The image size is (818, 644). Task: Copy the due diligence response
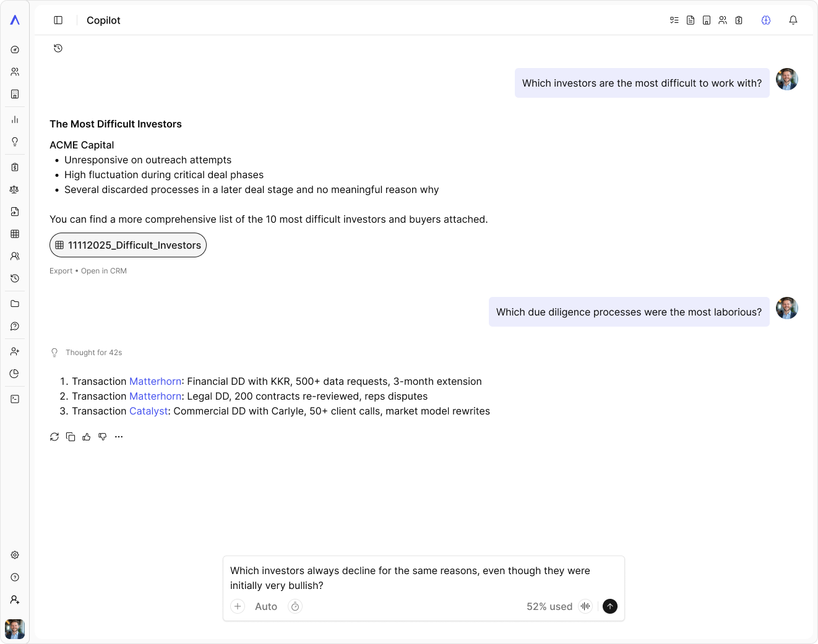tap(71, 437)
